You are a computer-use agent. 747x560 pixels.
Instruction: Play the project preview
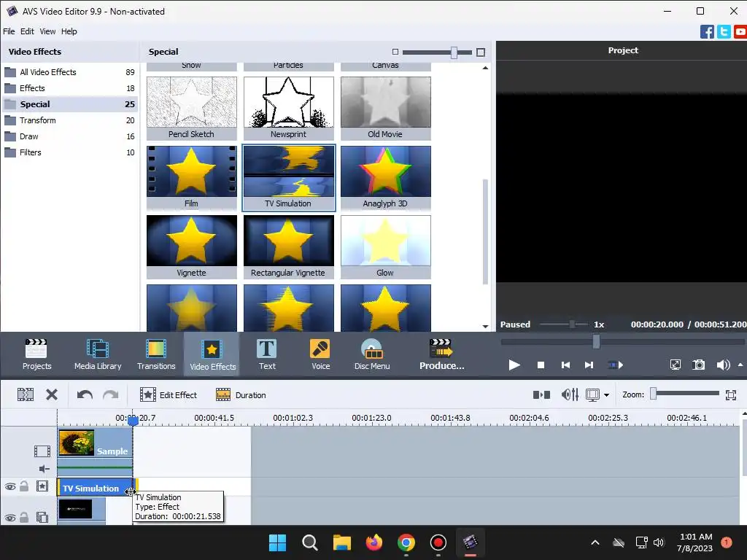[x=514, y=365]
